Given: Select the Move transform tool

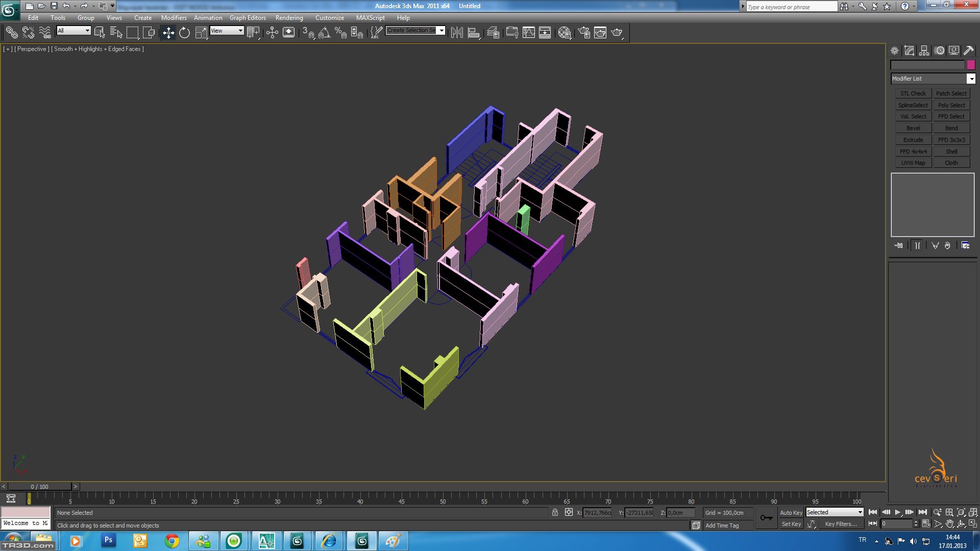Looking at the screenshot, I should (x=168, y=33).
